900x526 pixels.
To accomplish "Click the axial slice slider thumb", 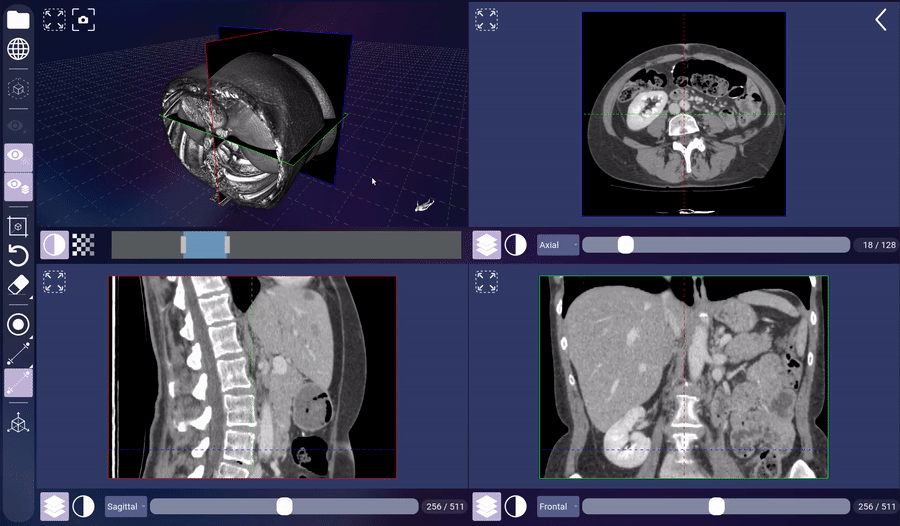I will click(626, 245).
